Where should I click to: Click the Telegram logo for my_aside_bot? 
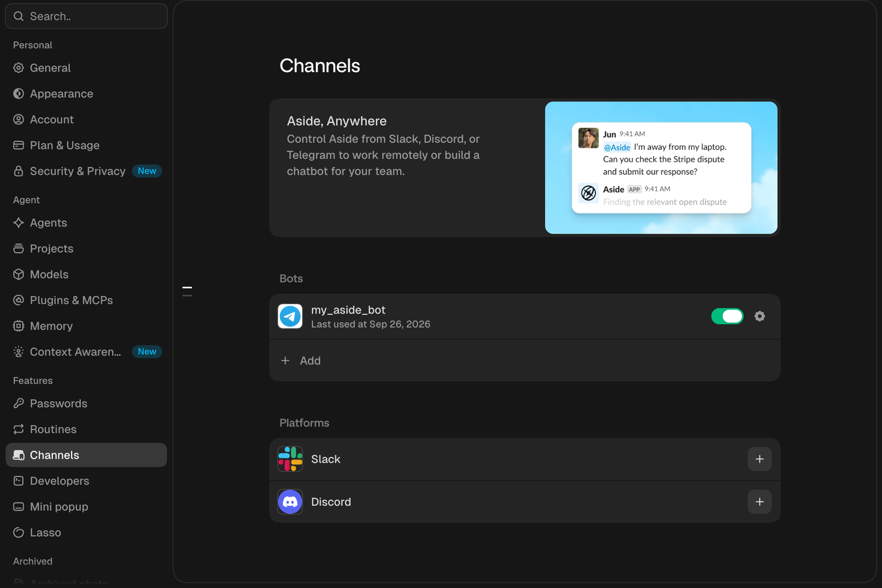click(290, 316)
